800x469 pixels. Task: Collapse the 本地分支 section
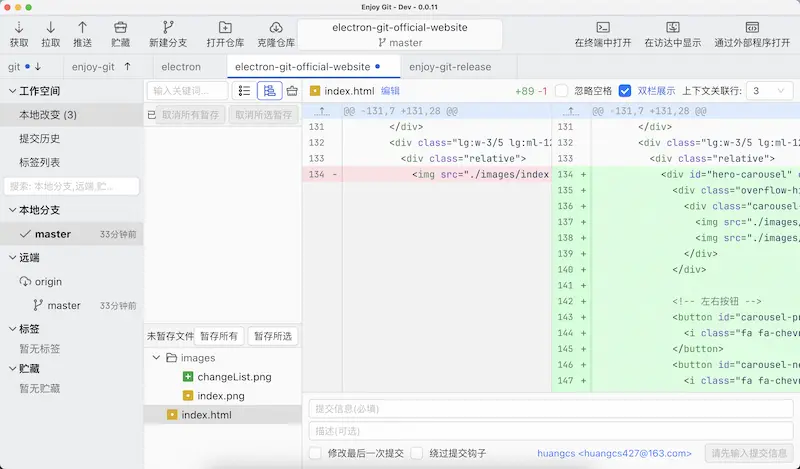click(x=10, y=210)
